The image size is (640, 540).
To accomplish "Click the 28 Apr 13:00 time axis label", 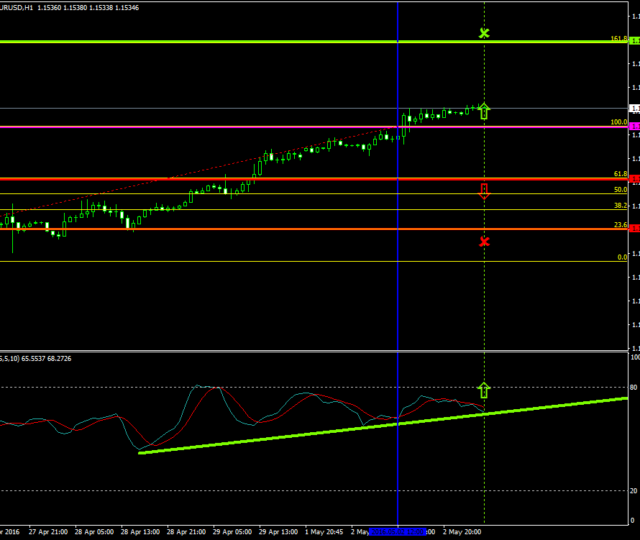I will click(x=147, y=532).
